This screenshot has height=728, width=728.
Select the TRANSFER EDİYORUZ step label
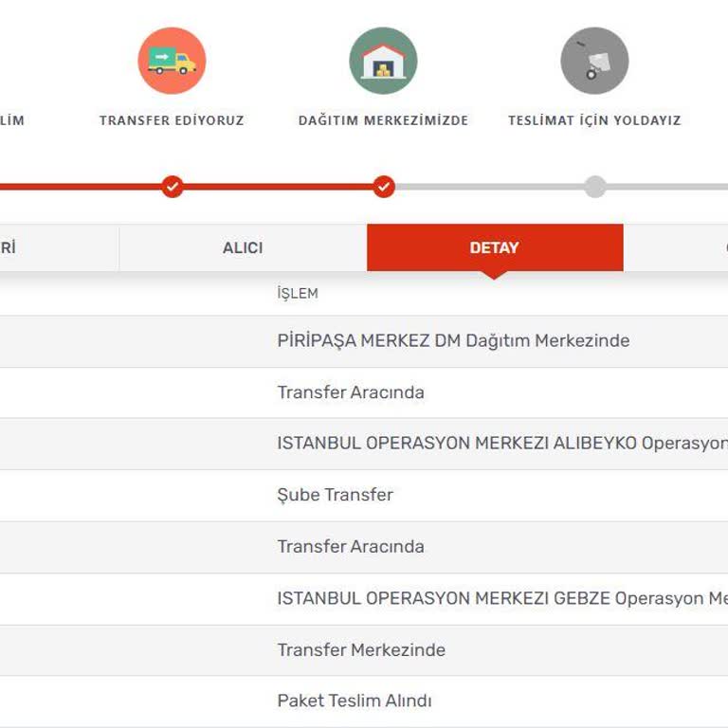tap(172, 120)
